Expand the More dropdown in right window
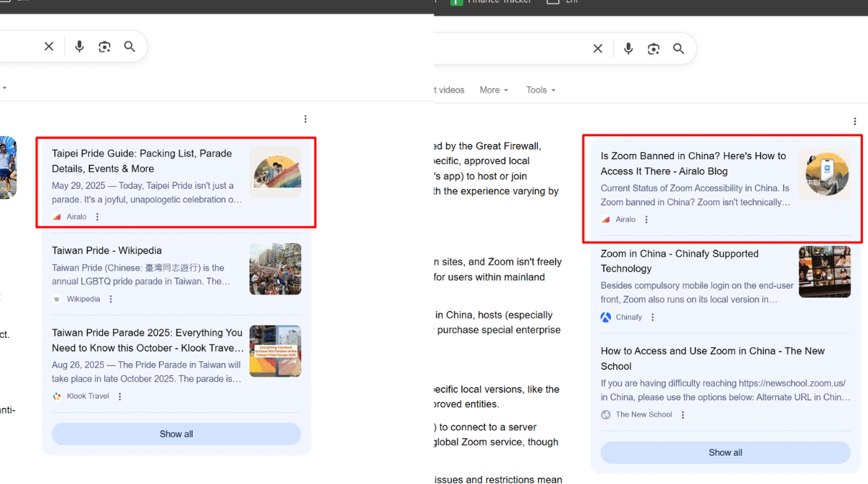 click(494, 90)
